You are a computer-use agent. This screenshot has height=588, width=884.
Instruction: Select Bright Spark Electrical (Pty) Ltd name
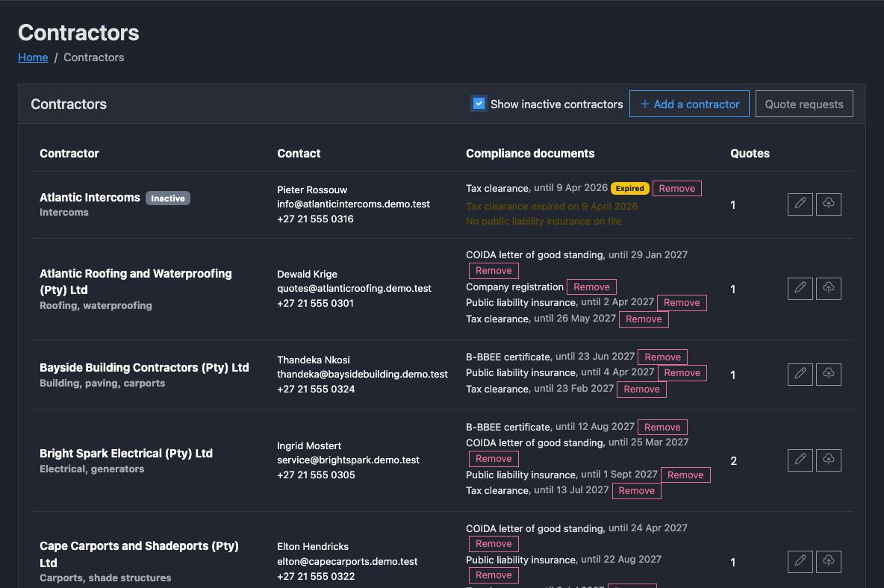coord(126,454)
